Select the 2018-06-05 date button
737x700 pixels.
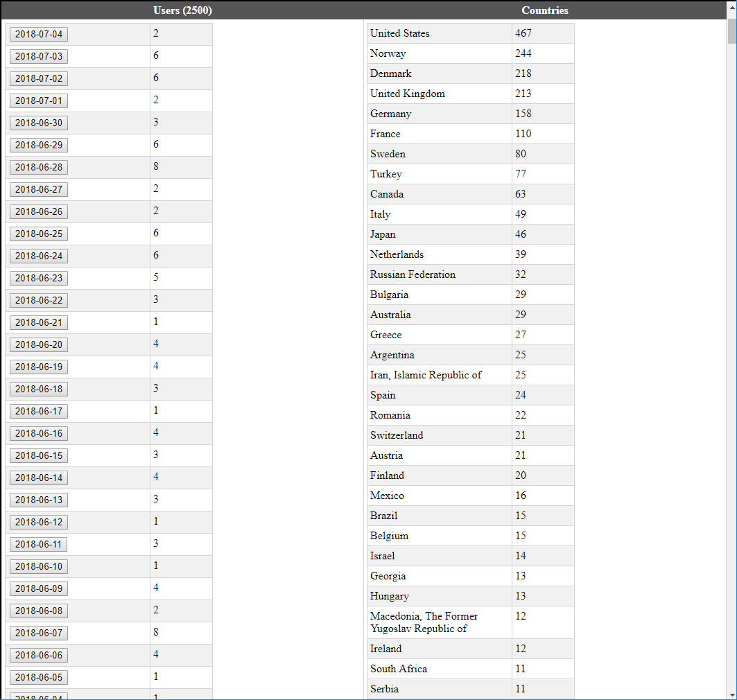tap(39, 677)
